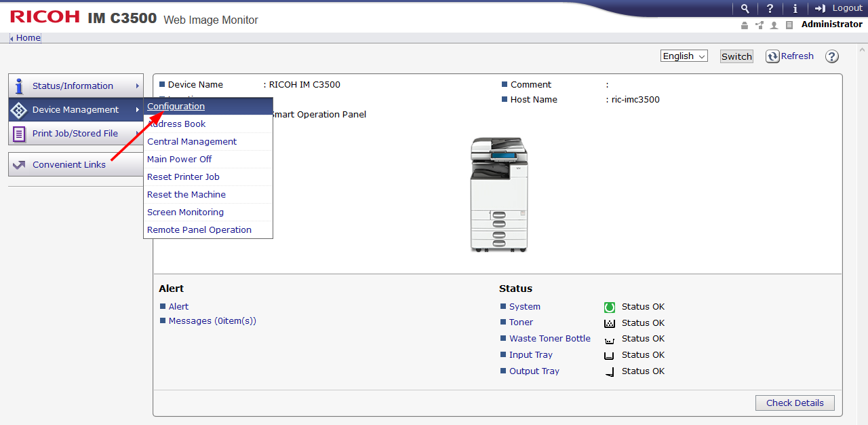Select Remote Panel Operation menu item
The image size is (868, 425).
coord(208,229)
